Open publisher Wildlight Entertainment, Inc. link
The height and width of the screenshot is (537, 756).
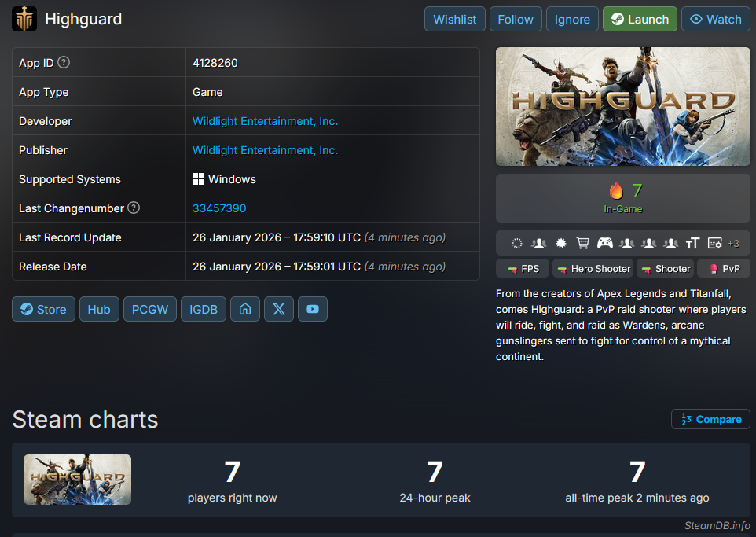265,150
